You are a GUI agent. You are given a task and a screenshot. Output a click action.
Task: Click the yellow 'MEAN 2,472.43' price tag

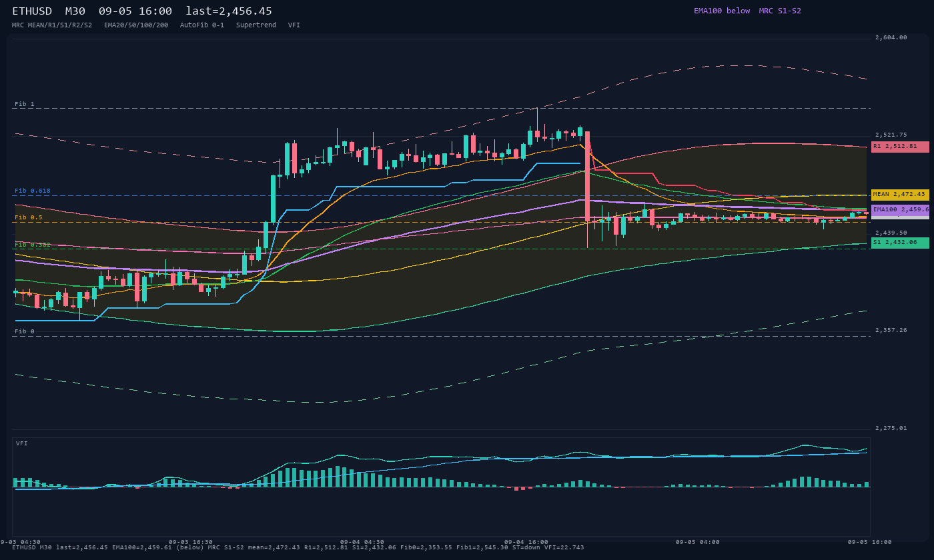point(900,195)
